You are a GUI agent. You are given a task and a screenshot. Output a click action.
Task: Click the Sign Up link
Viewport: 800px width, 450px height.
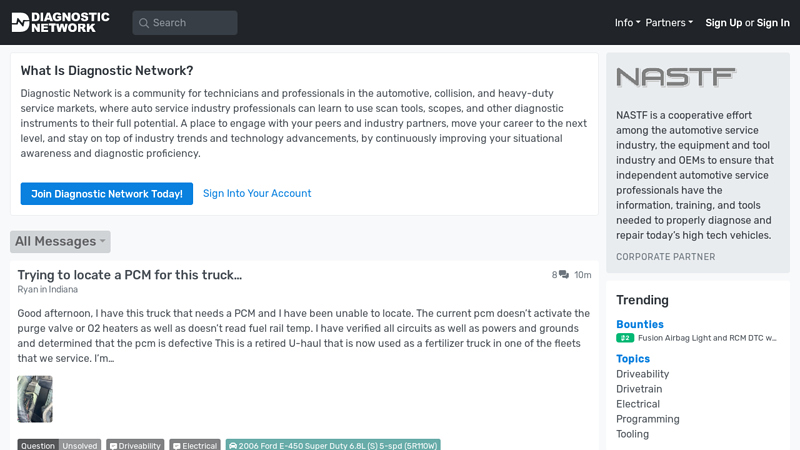[x=723, y=23]
